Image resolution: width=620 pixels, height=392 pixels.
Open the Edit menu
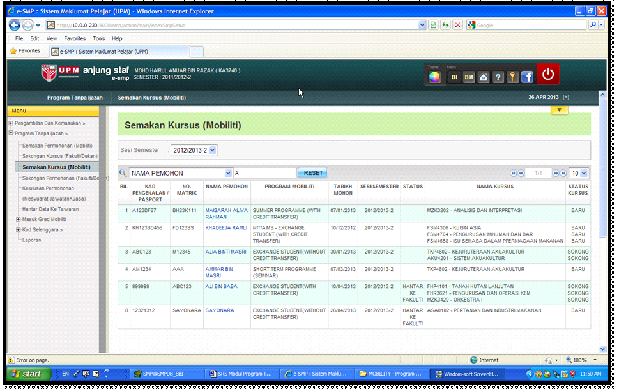35,38
